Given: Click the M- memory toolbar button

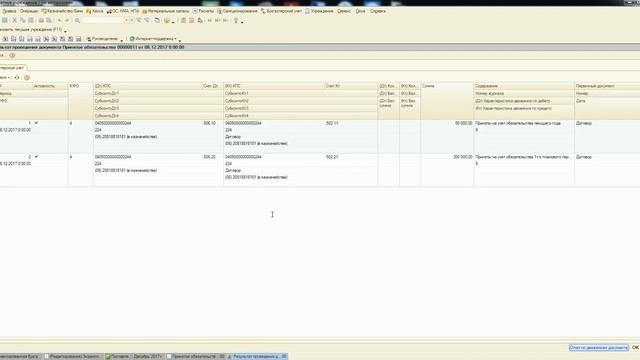Looking at the screenshot, I should [226, 20].
